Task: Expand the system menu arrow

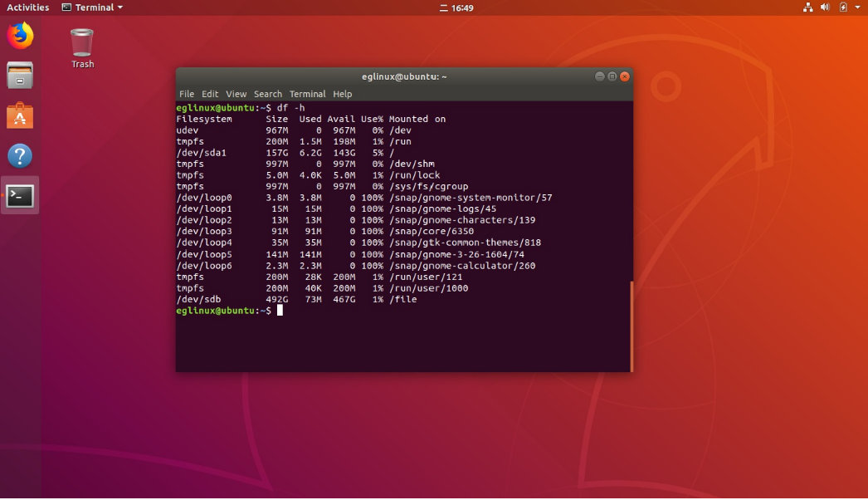Action: 857,7
